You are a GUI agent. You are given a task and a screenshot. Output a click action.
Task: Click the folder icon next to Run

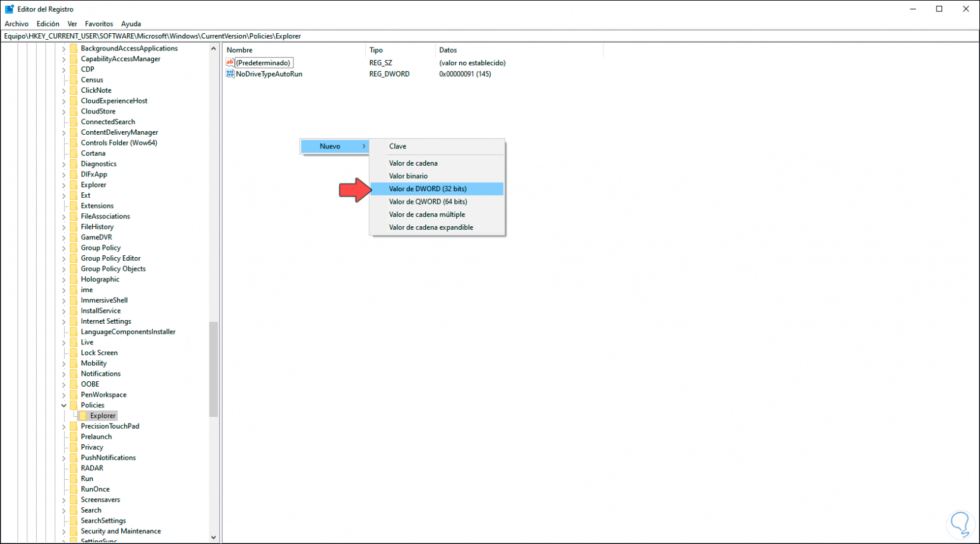(x=74, y=479)
